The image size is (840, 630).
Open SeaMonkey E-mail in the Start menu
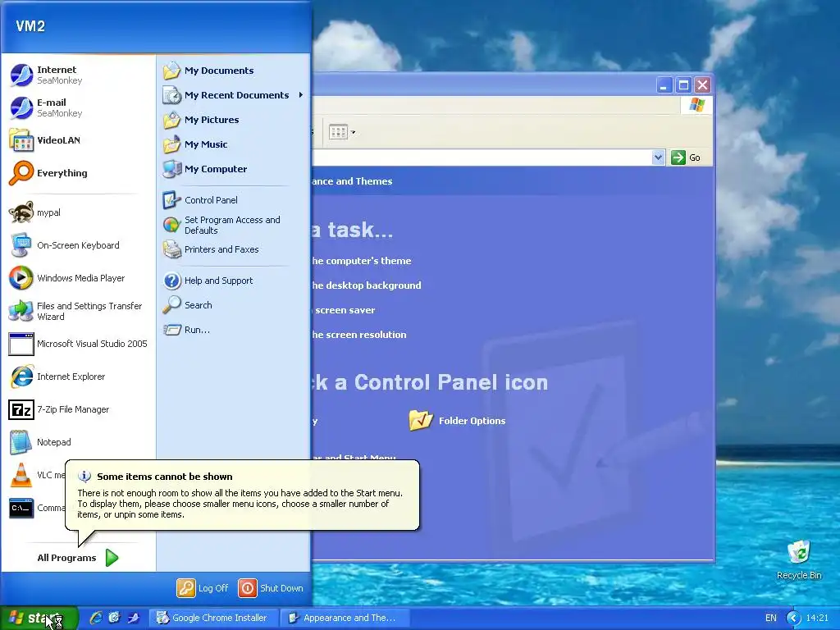pyautogui.click(x=78, y=107)
